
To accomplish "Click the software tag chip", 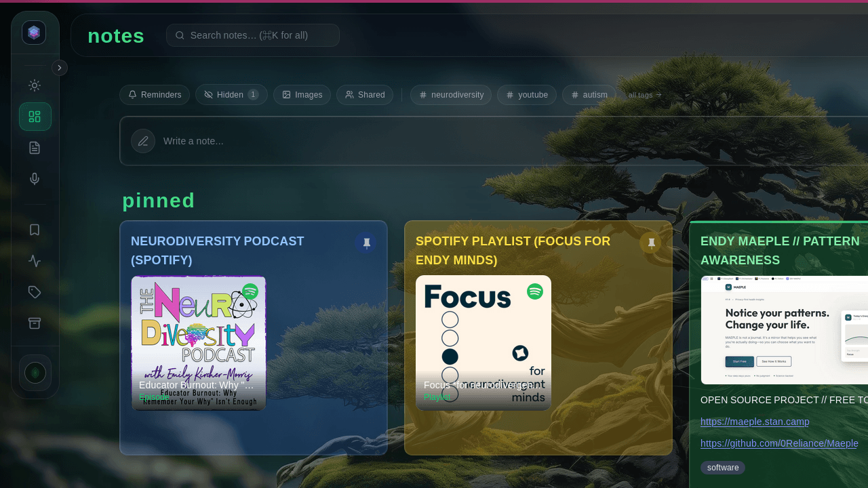I will click(x=723, y=468).
